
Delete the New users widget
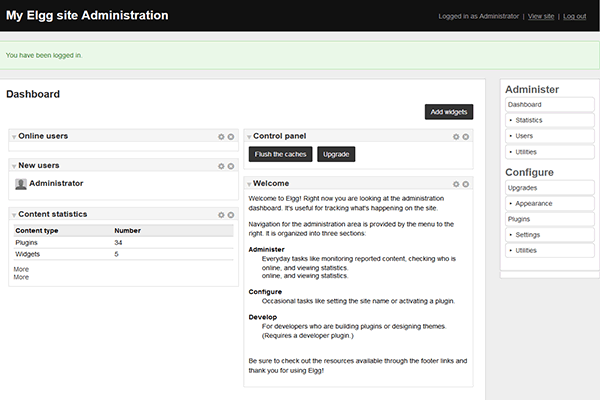point(231,165)
